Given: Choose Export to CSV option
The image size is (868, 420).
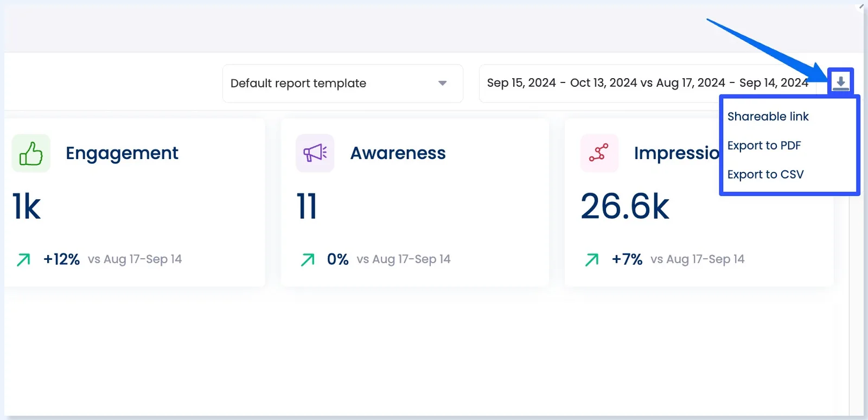Looking at the screenshot, I should pos(765,175).
